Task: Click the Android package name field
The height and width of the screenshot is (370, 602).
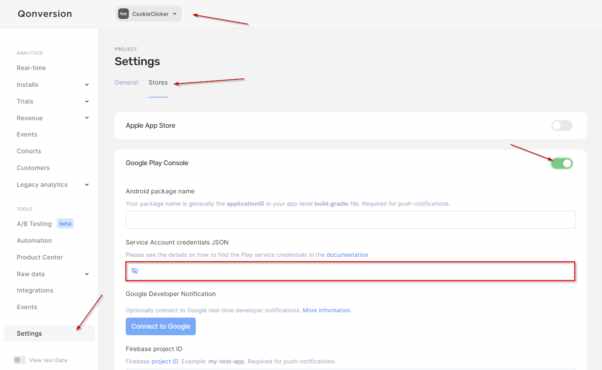Action: coord(350,220)
